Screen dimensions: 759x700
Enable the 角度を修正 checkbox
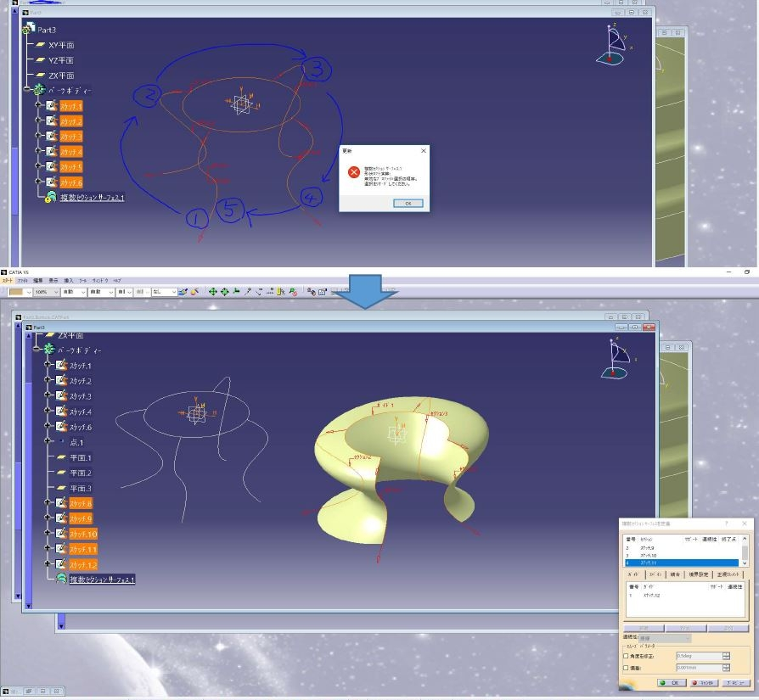click(626, 656)
